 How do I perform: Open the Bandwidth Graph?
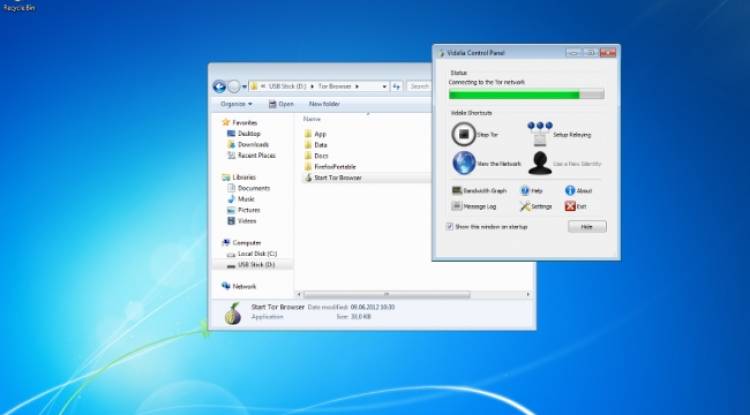click(479, 190)
